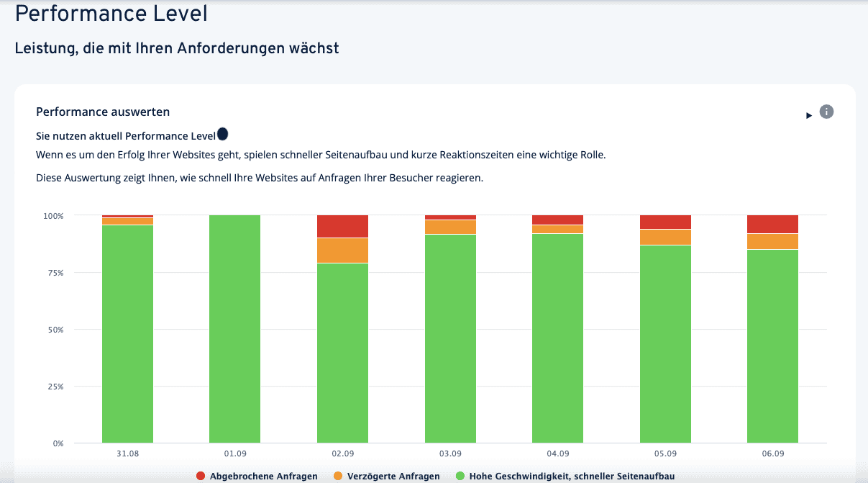Viewport: 868px width, 483px height.
Task: Click the text Sie nutzen aktuell Performance Level
Action: 126,135
